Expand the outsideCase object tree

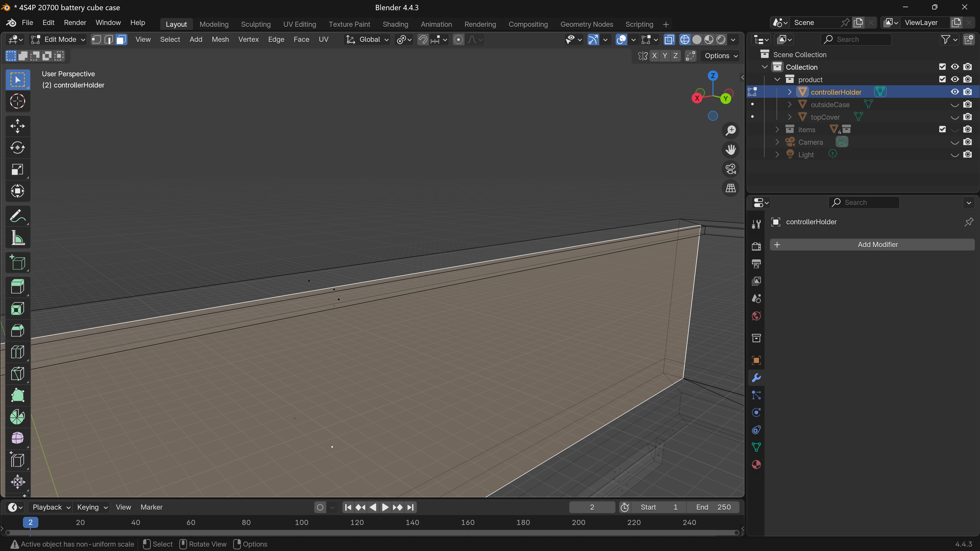click(x=789, y=105)
